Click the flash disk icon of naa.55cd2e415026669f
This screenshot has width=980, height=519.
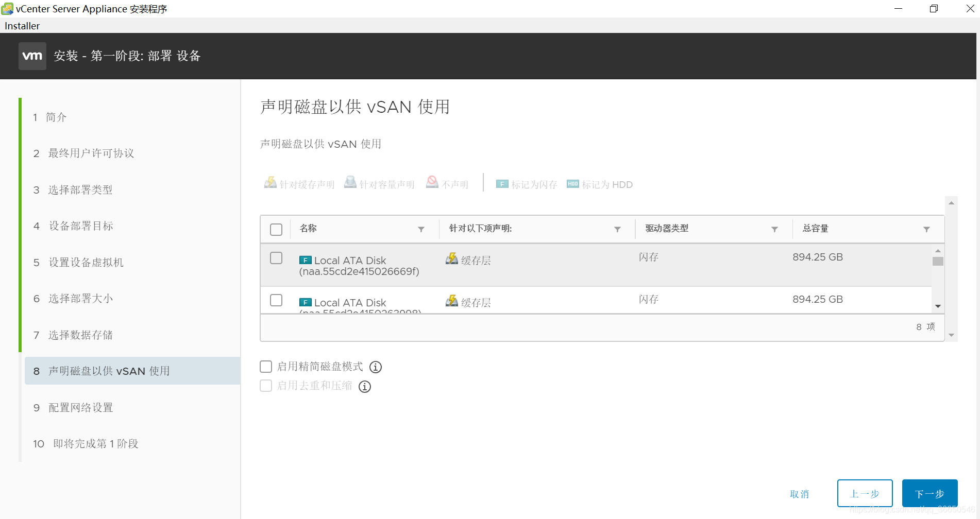click(305, 260)
